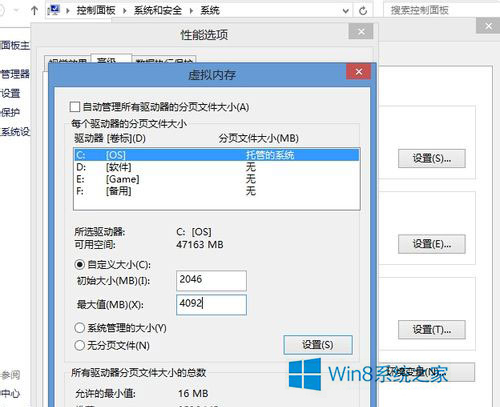Expand arrow after 系统和安全 breadcrumb

tap(191, 11)
